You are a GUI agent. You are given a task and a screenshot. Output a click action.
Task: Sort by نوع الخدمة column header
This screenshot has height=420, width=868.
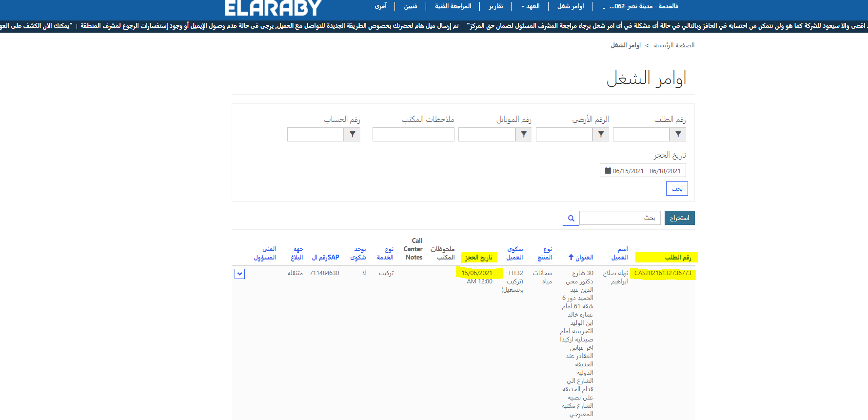[385, 253]
